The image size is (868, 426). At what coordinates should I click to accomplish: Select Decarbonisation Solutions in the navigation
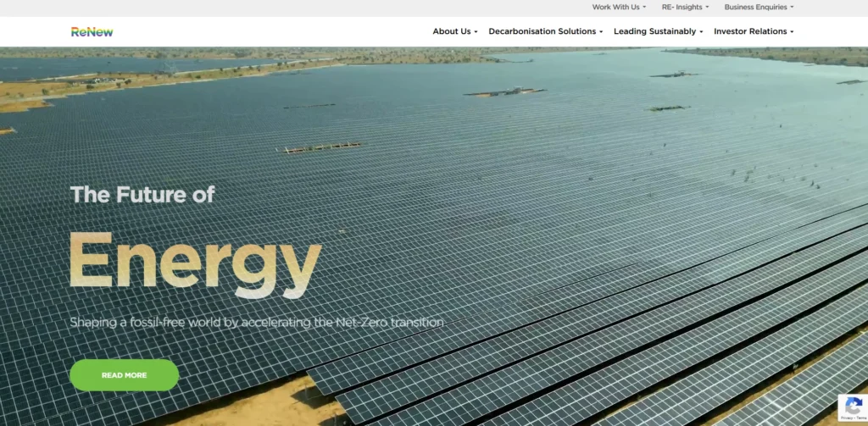click(542, 31)
